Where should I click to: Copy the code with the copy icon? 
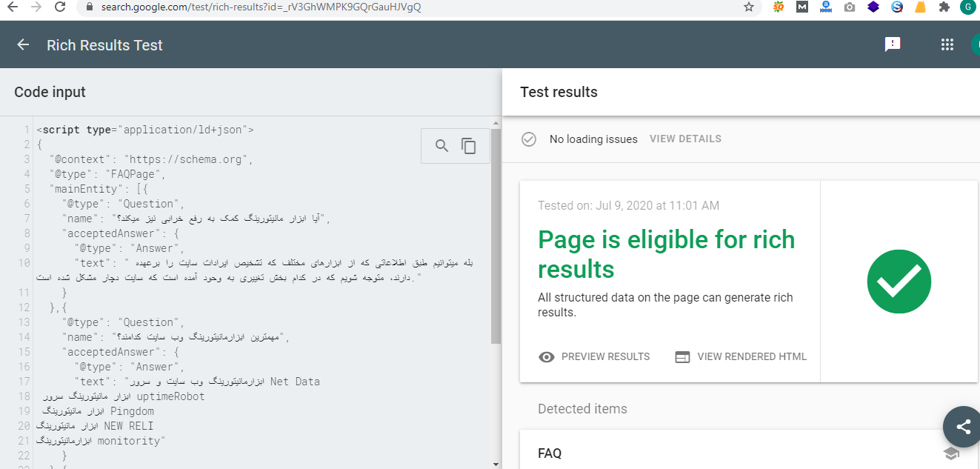pyautogui.click(x=469, y=146)
